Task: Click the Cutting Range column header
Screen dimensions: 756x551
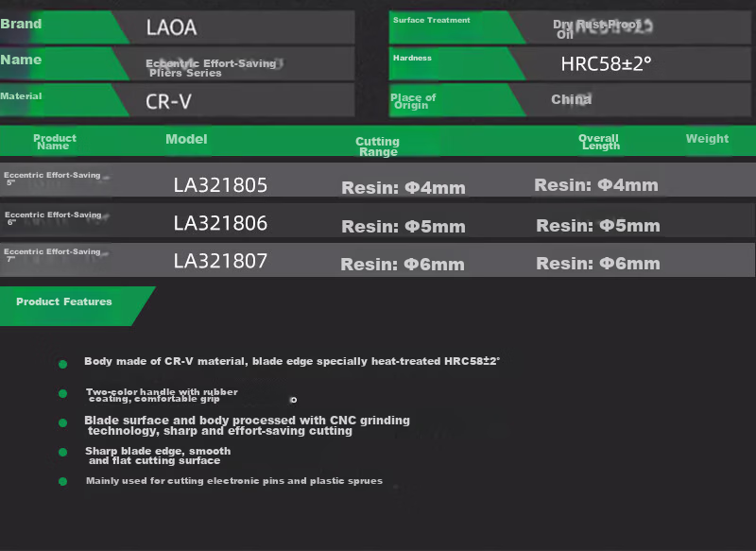Action: click(377, 146)
